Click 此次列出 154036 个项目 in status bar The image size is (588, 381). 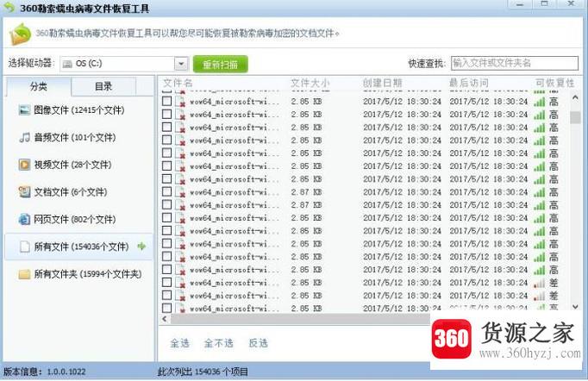click(203, 372)
